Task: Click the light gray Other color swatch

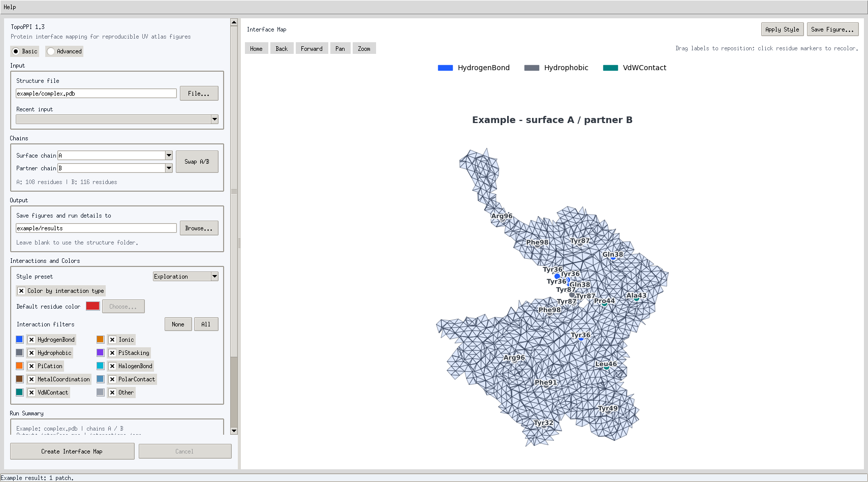Action: [x=100, y=393]
